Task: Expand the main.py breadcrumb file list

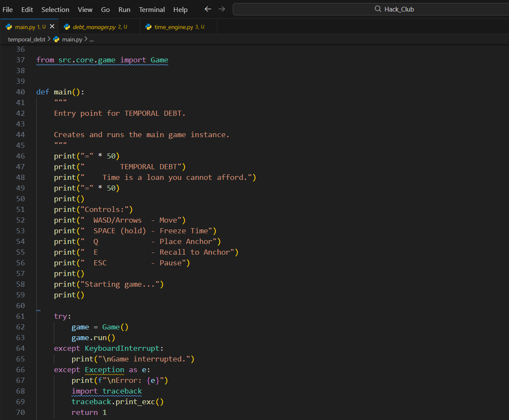Action: [x=72, y=39]
